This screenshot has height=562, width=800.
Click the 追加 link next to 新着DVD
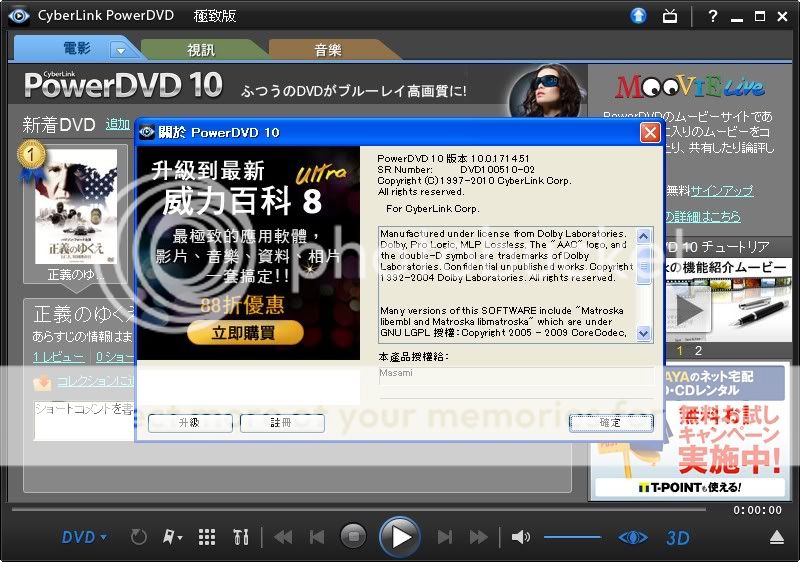pos(118,124)
